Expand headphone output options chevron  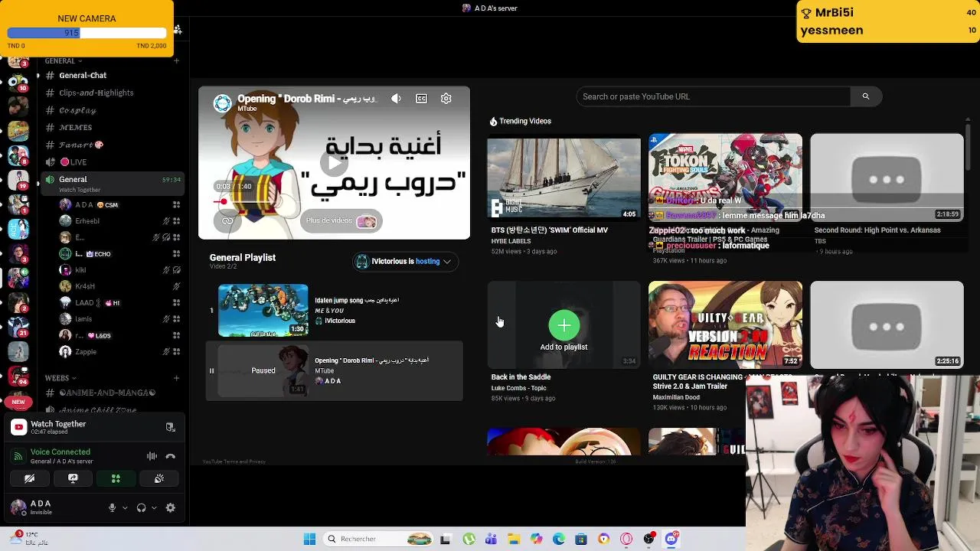tap(154, 507)
